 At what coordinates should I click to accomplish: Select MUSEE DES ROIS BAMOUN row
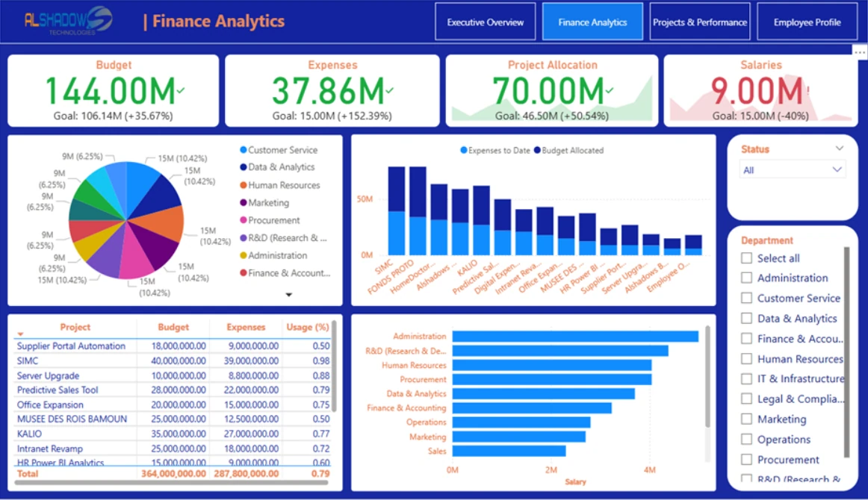pyautogui.click(x=173, y=419)
